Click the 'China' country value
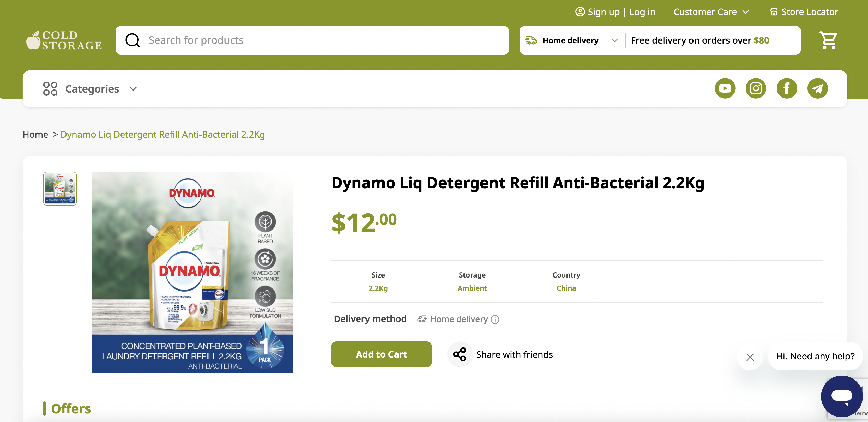 (x=566, y=288)
